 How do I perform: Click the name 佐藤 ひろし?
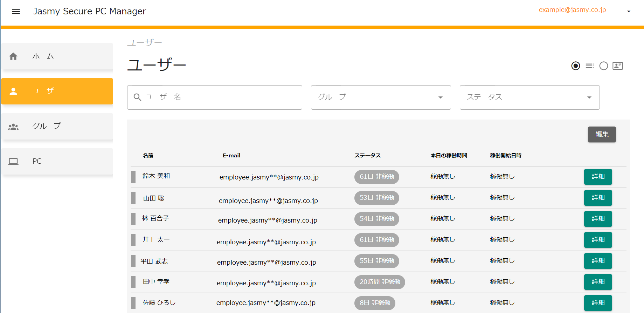[159, 303]
